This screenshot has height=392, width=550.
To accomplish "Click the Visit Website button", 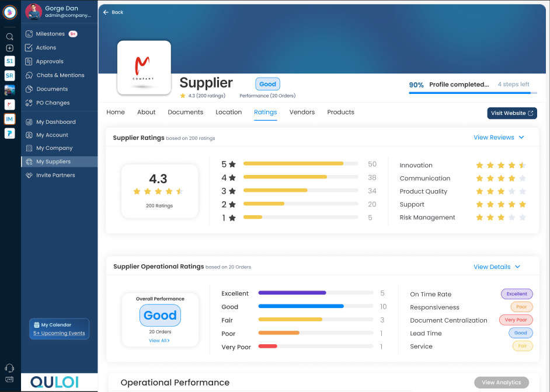I will pos(512,113).
